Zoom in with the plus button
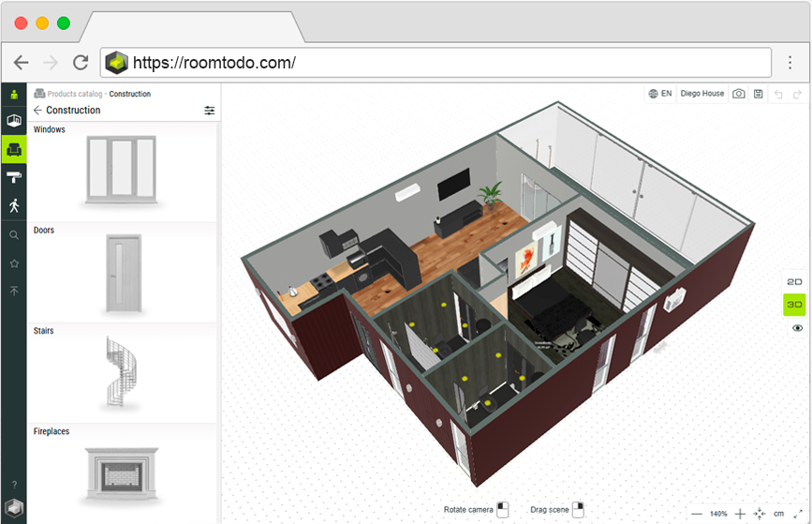 point(740,514)
